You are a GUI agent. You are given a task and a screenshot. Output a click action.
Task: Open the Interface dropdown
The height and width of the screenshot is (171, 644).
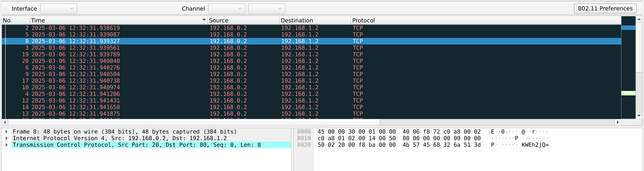click(58, 9)
